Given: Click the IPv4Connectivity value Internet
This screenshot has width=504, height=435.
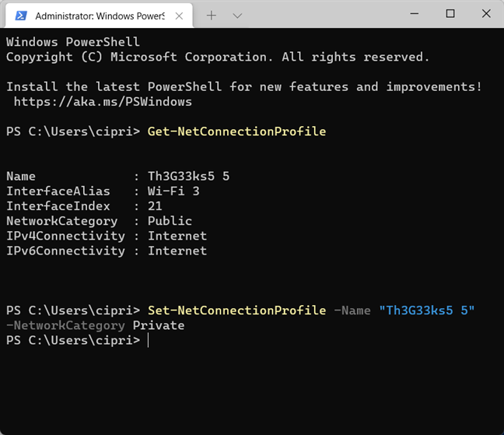Looking at the screenshot, I should tap(177, 236).
